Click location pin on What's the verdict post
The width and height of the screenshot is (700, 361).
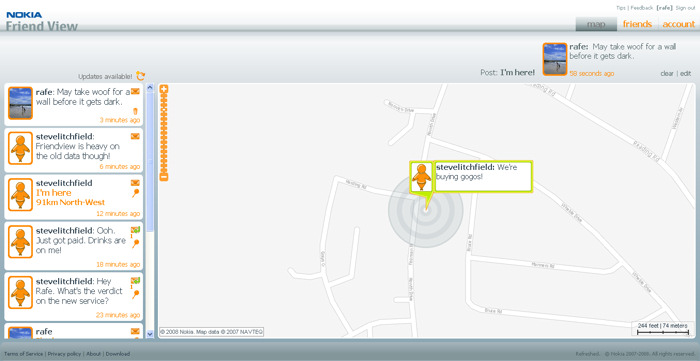coord(136,295)
